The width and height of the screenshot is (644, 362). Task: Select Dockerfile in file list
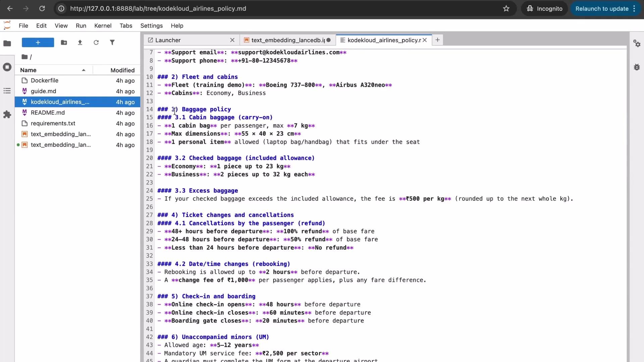77,80
